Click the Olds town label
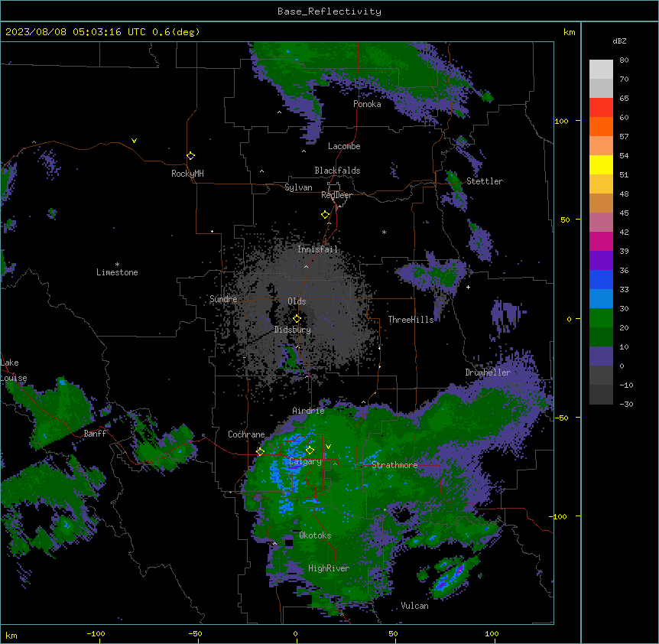This screenshot has height=644, width=659. tap(297, 301)
